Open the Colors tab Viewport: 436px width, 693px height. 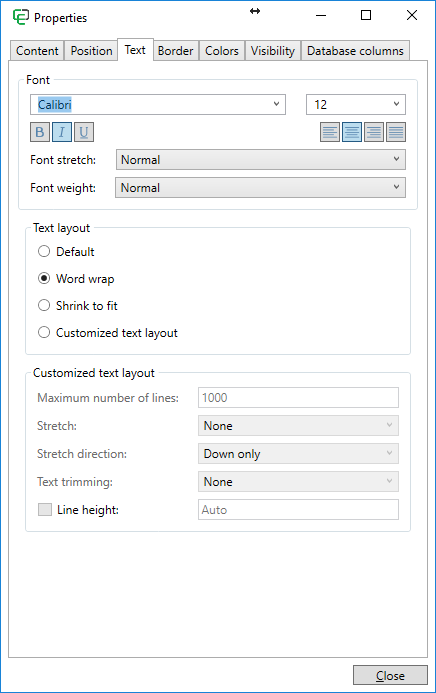(x=222, y=51)
